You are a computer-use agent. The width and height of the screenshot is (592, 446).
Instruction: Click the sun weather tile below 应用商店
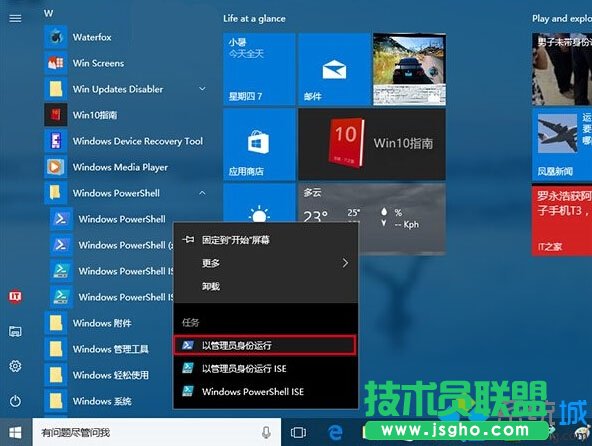(259, 203)
